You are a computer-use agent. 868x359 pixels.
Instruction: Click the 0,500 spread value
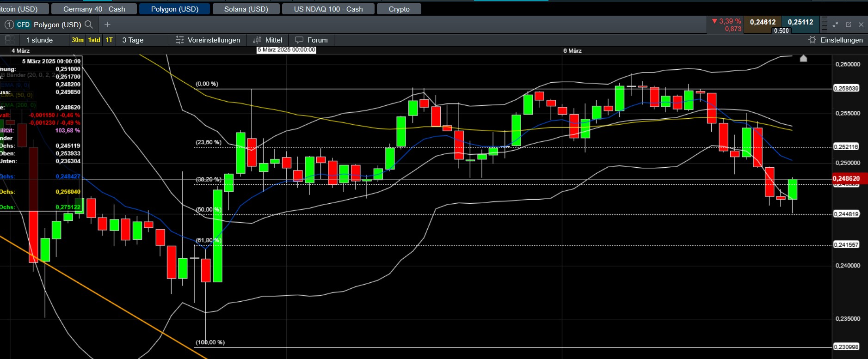[x=781, y=30]
